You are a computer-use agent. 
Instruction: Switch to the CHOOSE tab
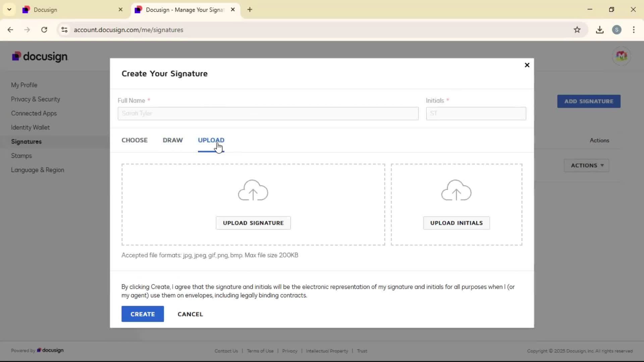point(135,140)
